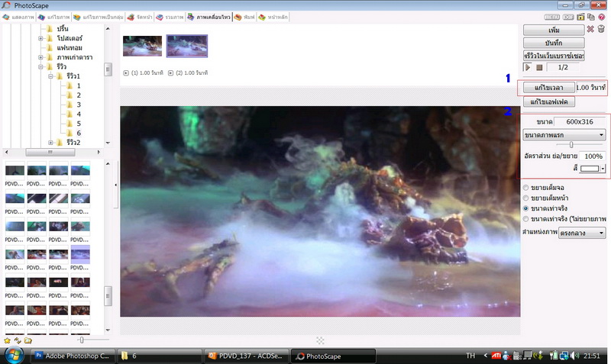
Task: Click the folder tree scroll up arrow
Action: coord(108,28)
